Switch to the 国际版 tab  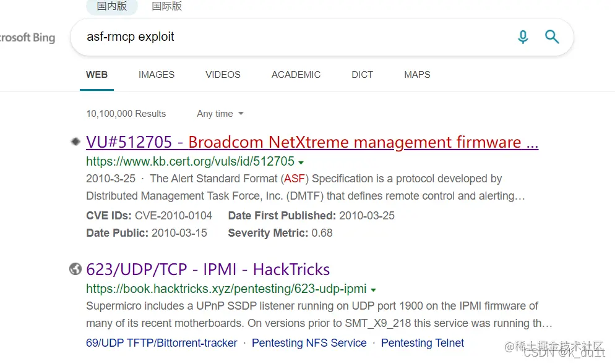pyautogui.click(x=166, y=6)
